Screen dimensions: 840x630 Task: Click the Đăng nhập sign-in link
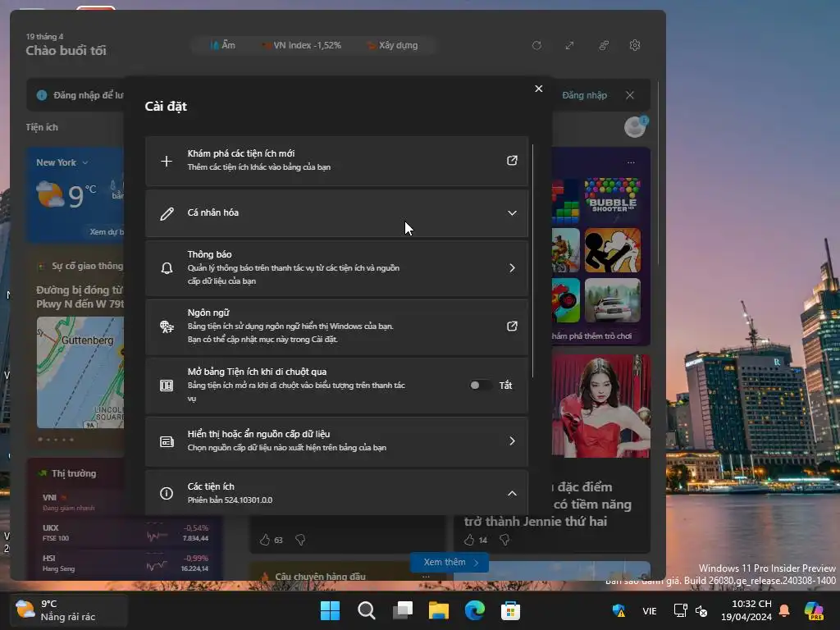pyautogui.click(x=584, y=95)
